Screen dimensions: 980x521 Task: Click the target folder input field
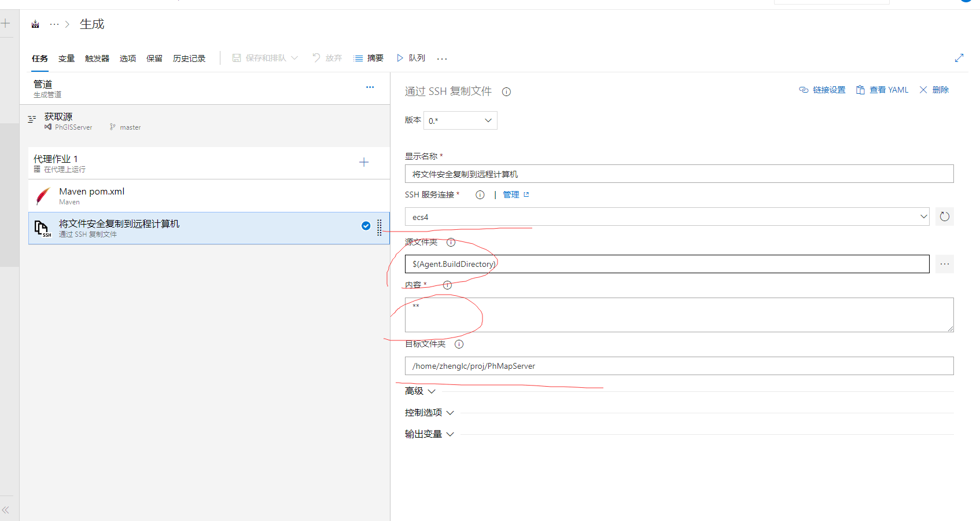(x=679, y=366)
